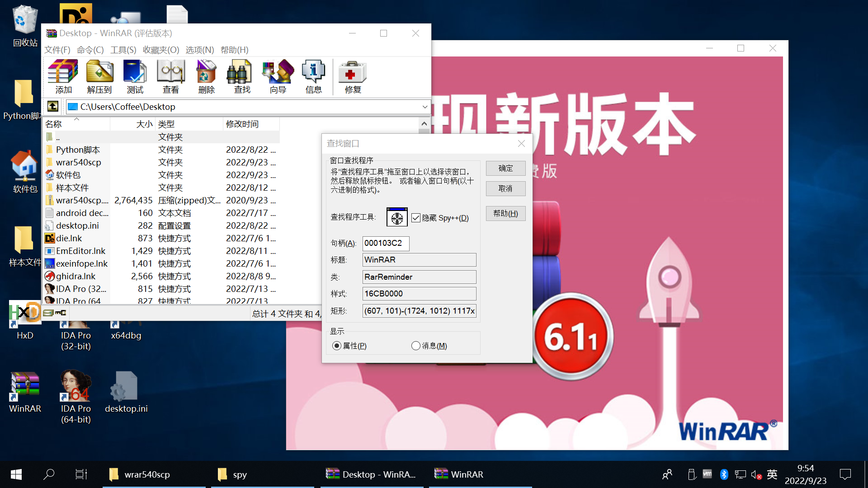
Task: Click the key icon in WinRAR status bar
Action: click(x=61, y=313)
